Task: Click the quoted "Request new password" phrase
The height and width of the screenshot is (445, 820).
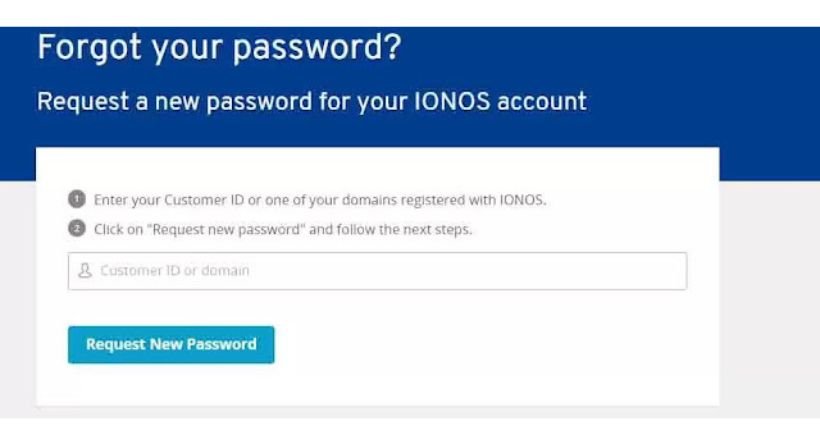Action: 229,230
